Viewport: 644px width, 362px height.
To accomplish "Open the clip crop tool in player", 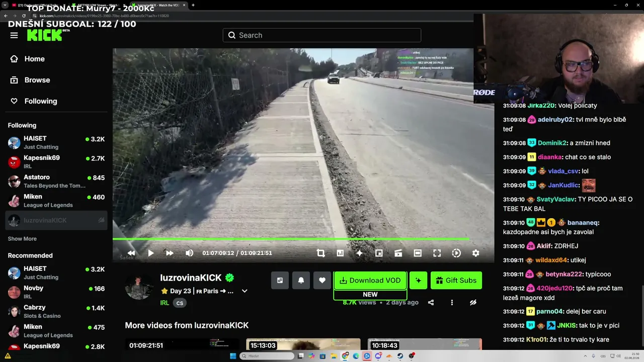I will coord(320,253).
